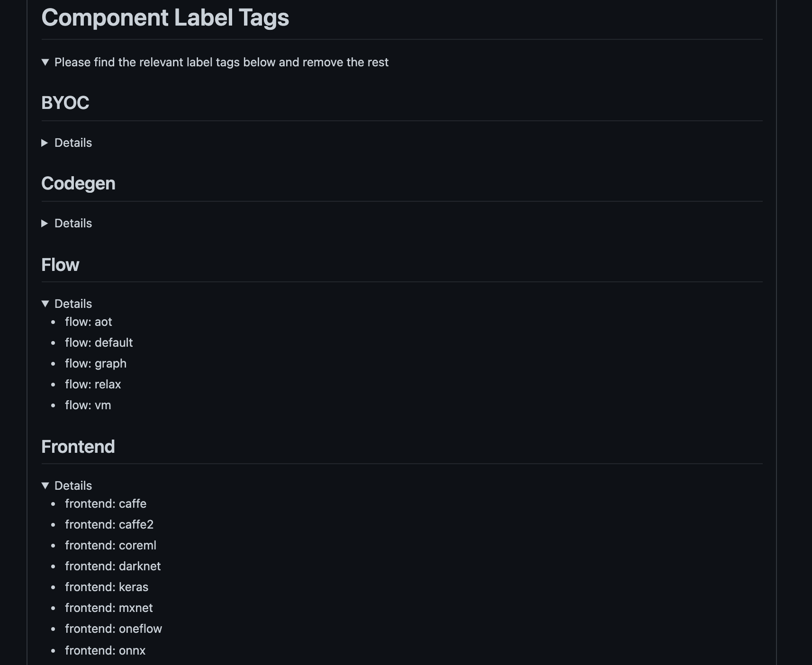The width and height of the screenshot is (812, 665).
Task: Click the 'flow: graph' label tag
Action: (95, 364)
